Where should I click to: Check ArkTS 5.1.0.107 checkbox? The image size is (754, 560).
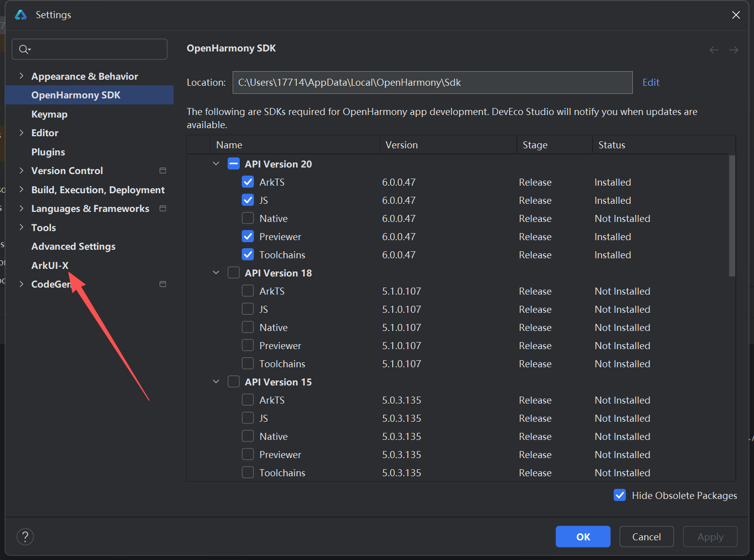248,291
